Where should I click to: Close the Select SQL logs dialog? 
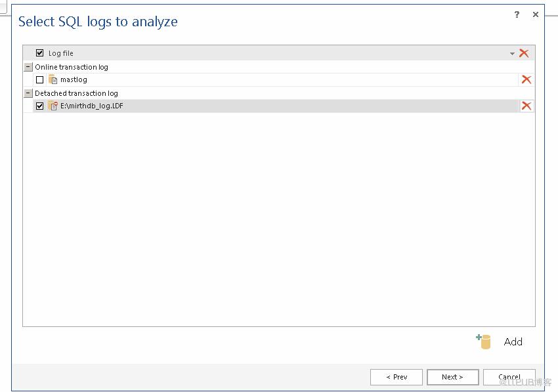pyautogui.click(x=536, y=14)
